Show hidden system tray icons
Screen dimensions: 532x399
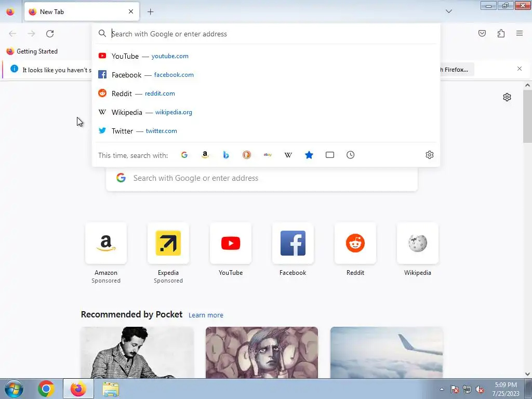click(x=442, y=389)
